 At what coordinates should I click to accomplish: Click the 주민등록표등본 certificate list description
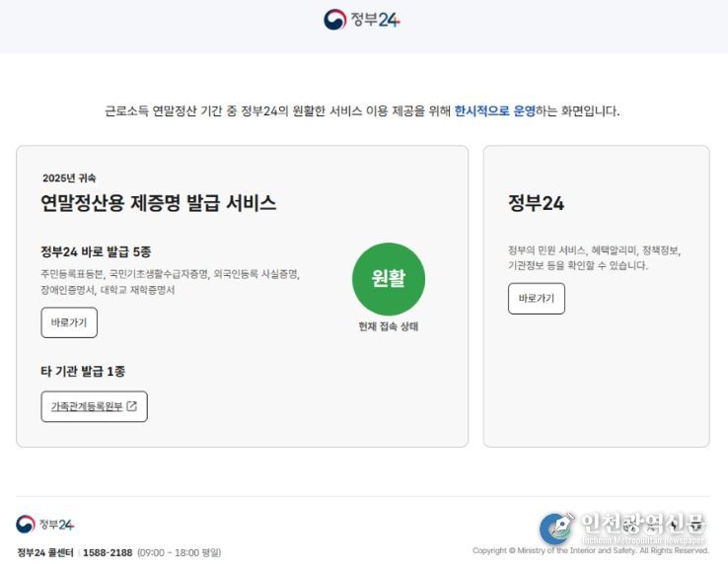[x=170, y=282]
